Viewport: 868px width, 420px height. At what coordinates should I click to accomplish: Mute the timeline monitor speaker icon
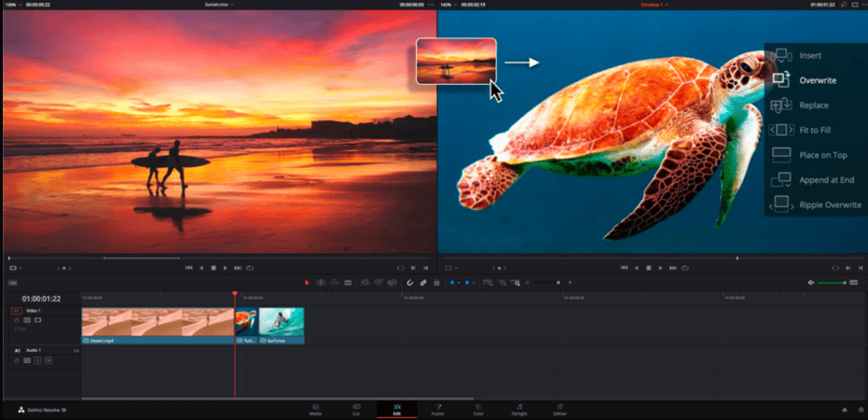point(810,282)
